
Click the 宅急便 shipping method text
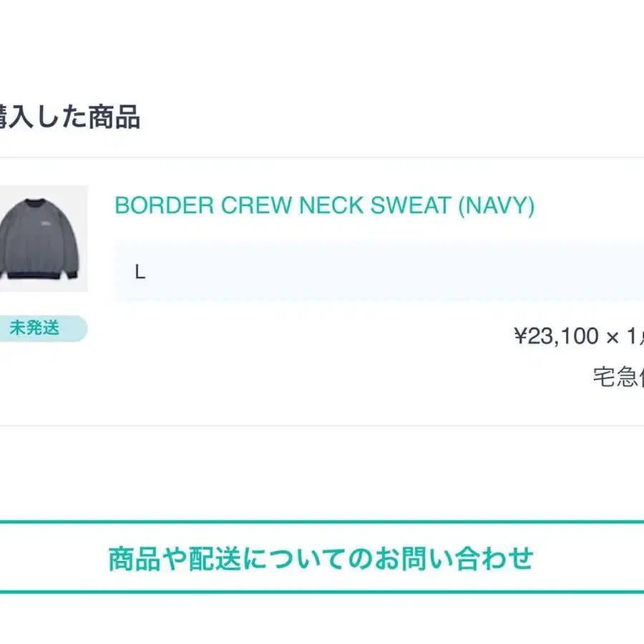pos(618,376)
